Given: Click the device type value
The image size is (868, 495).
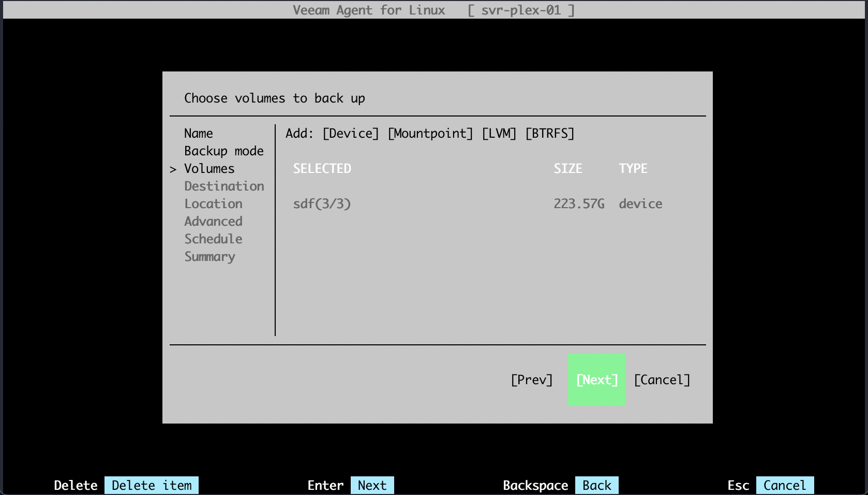Looking at the screenshot, I should (640, 204).
